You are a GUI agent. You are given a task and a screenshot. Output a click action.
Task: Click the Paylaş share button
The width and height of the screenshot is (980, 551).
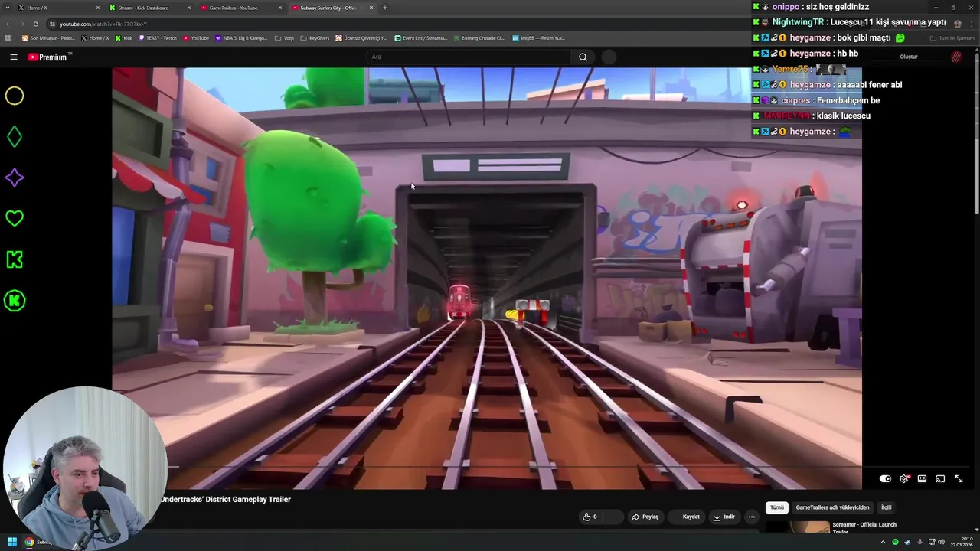(645, 517)
